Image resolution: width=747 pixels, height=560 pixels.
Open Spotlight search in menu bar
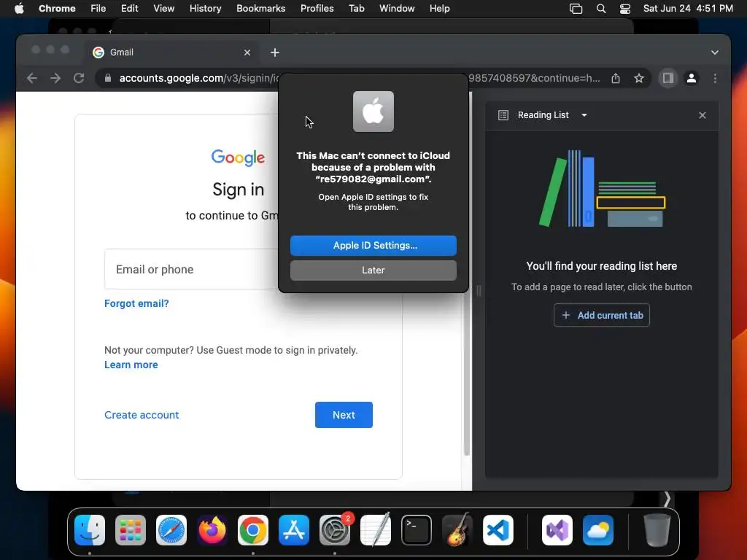point(601,9)
